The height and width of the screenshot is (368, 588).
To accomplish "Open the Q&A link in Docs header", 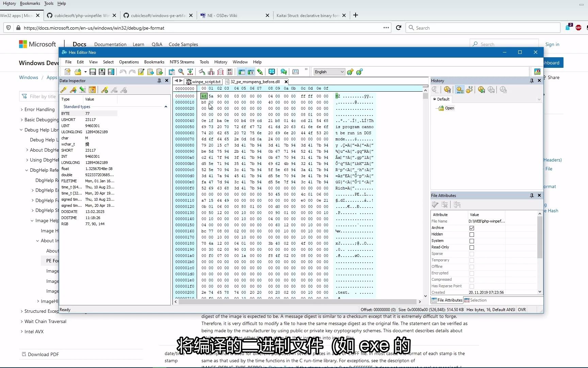I will tap(157, 44).
